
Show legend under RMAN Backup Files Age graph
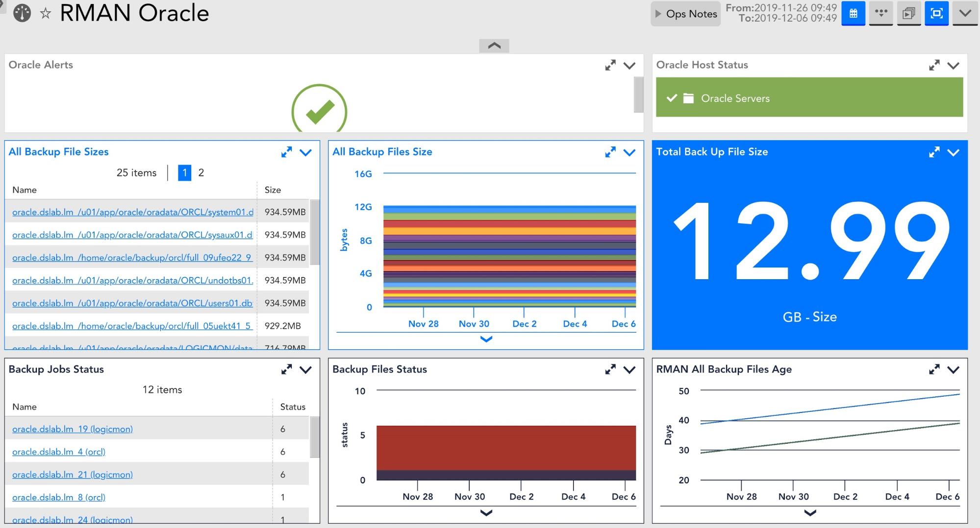click(810, 513)
